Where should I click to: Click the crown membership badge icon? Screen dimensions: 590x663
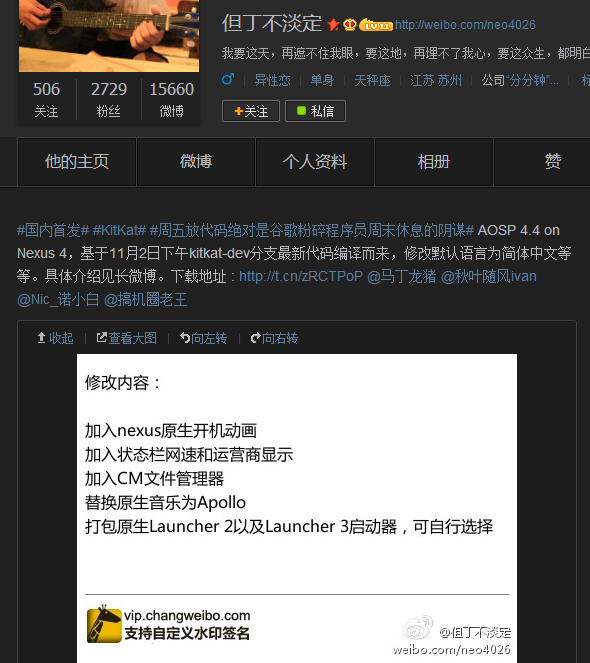tap(350, 25)
